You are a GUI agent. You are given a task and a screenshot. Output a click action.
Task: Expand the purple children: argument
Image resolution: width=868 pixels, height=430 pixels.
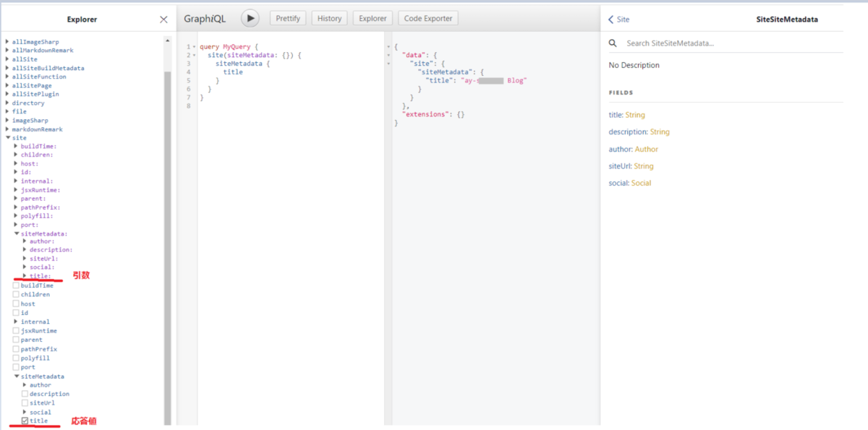16,155
